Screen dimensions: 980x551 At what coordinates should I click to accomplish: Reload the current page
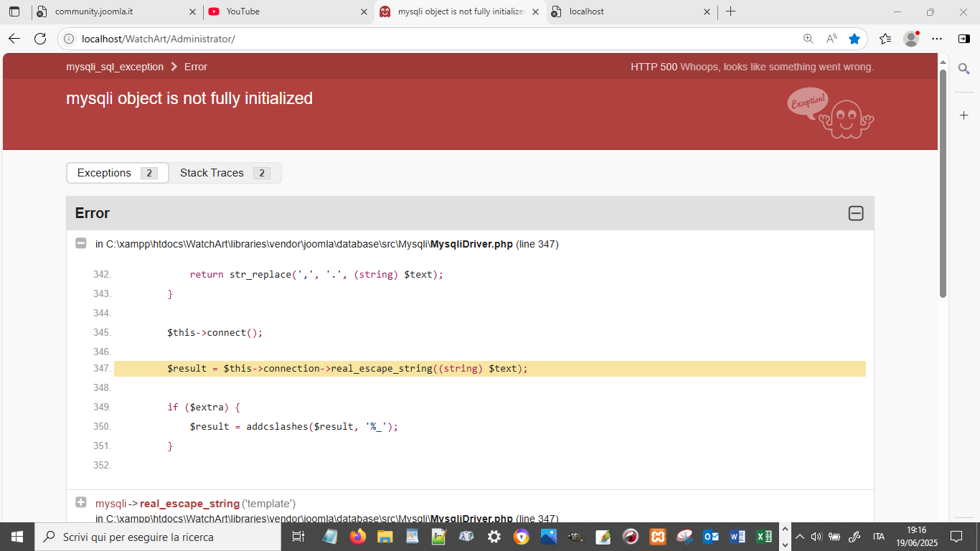pos(40,39)
